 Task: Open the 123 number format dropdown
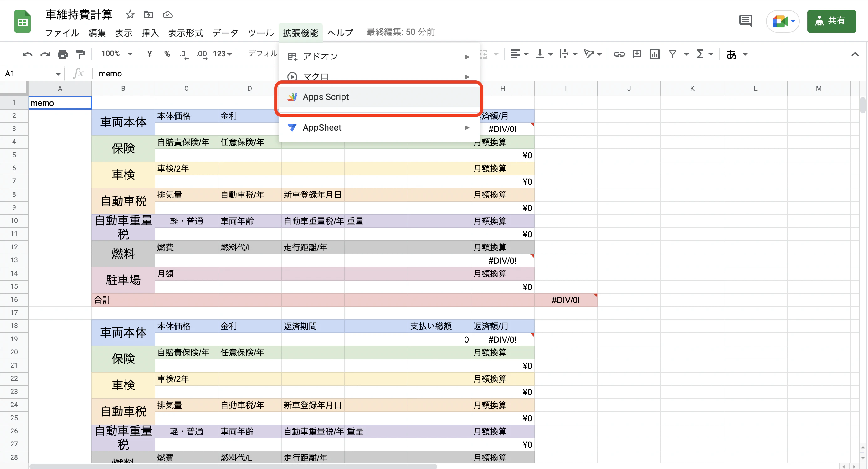pos(222,54)
